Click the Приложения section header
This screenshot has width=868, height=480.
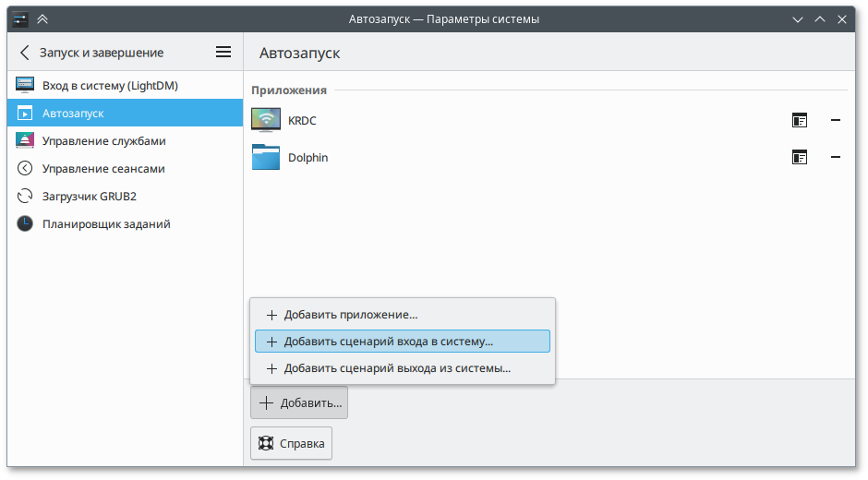pyautogui.click(x=289, y=90)
